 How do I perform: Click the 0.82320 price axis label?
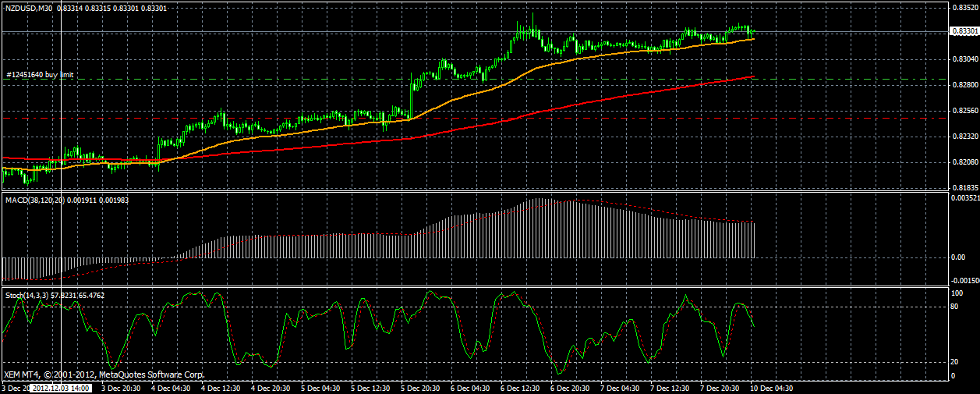click(964, 137)
